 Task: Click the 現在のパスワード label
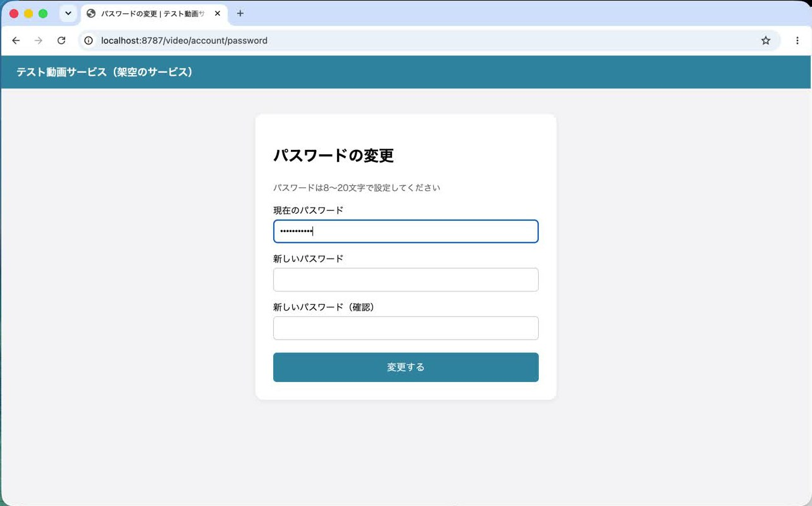click(x=308, y=211)
